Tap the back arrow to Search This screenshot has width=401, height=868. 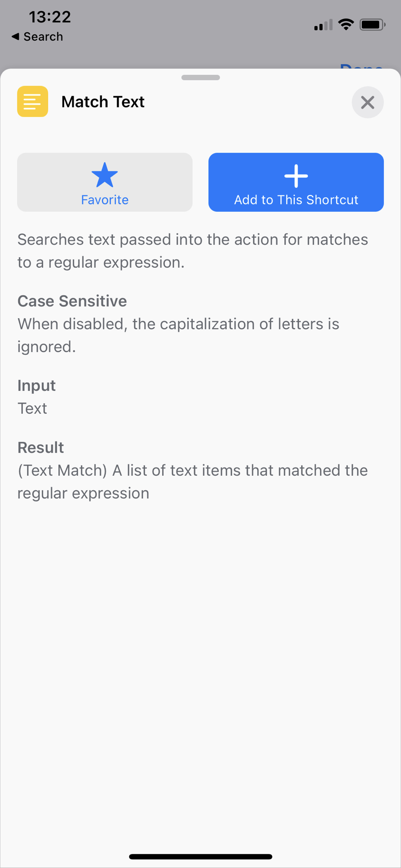click(15, 36)
